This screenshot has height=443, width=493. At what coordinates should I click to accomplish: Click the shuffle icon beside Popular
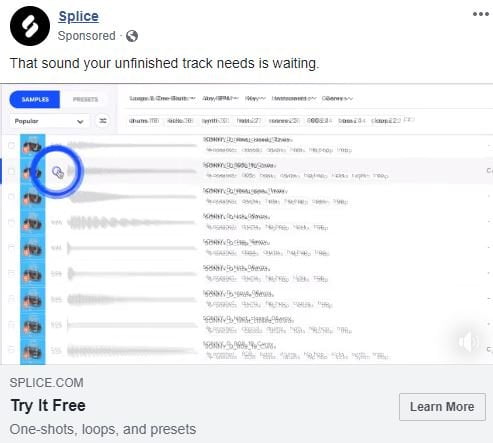coord(103,121)
